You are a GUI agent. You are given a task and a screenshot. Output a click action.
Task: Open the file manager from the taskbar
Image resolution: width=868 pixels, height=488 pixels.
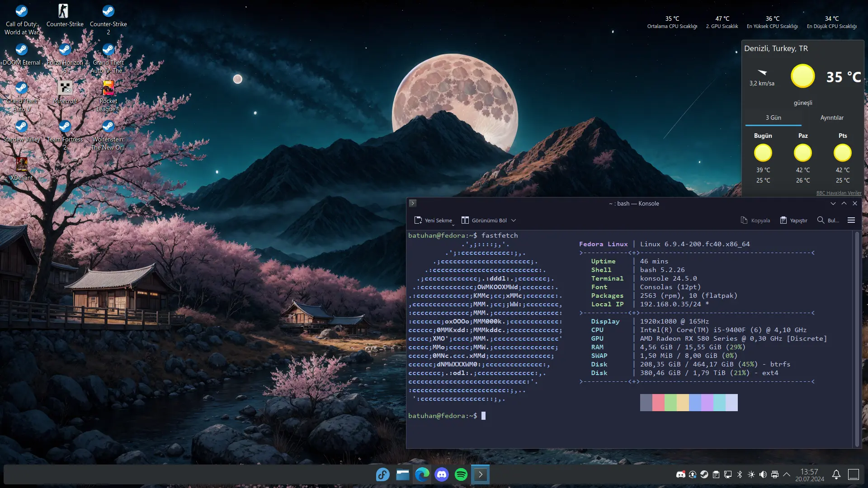402,474
